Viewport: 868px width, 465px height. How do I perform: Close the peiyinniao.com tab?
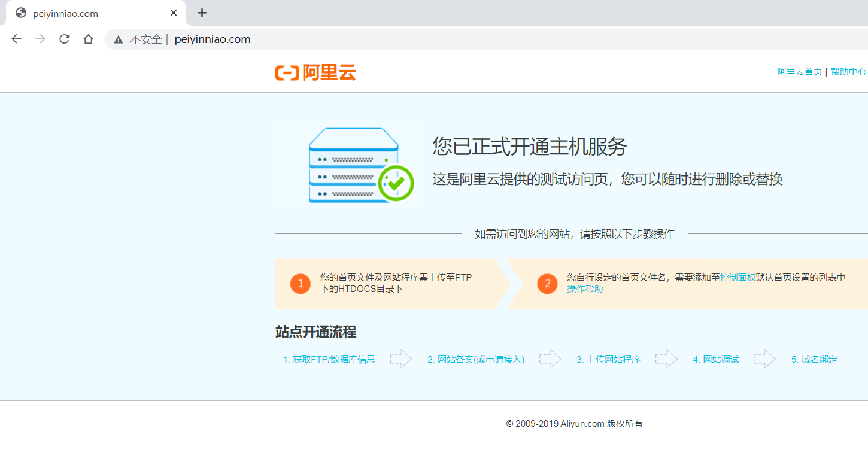[174, 13]
